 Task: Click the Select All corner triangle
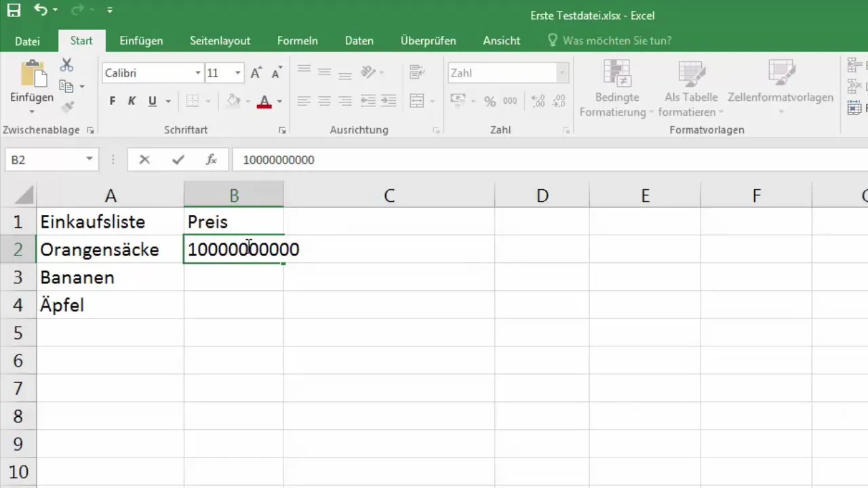click(24, 196)
